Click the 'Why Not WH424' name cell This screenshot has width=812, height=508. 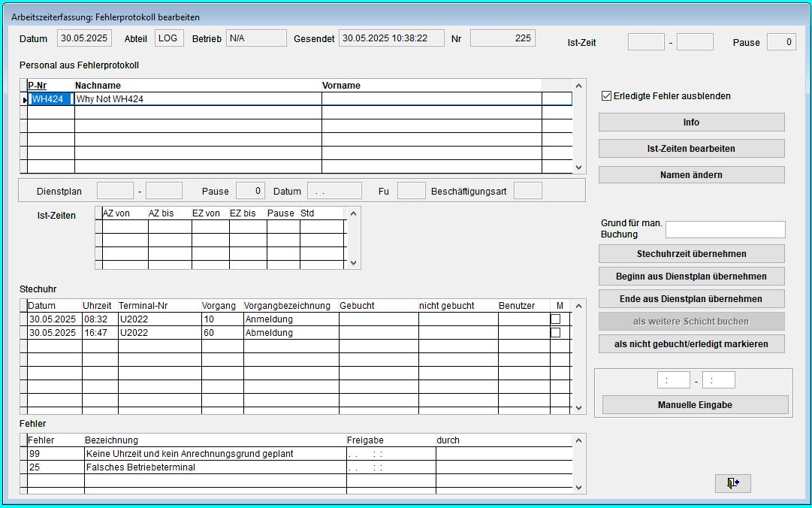click(x=198, y=99)
